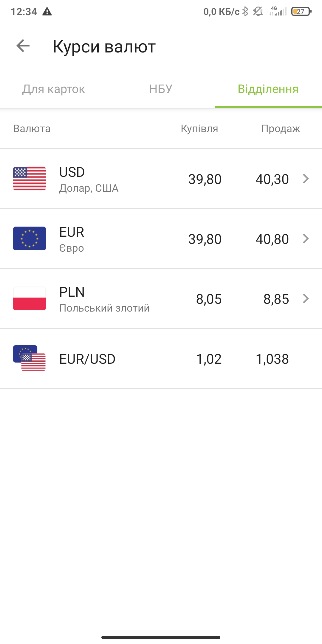Tap the USA flag icon

click(x=30, y=179)
